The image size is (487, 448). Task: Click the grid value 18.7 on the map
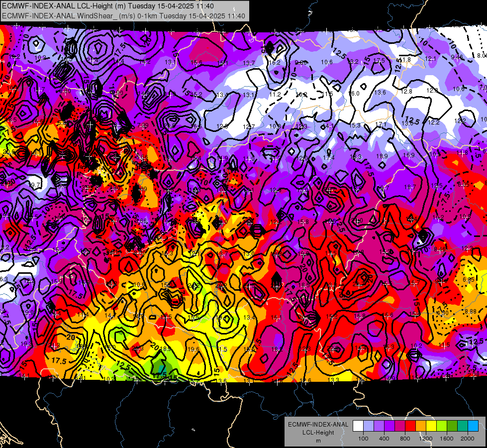(x=410, y=187)
